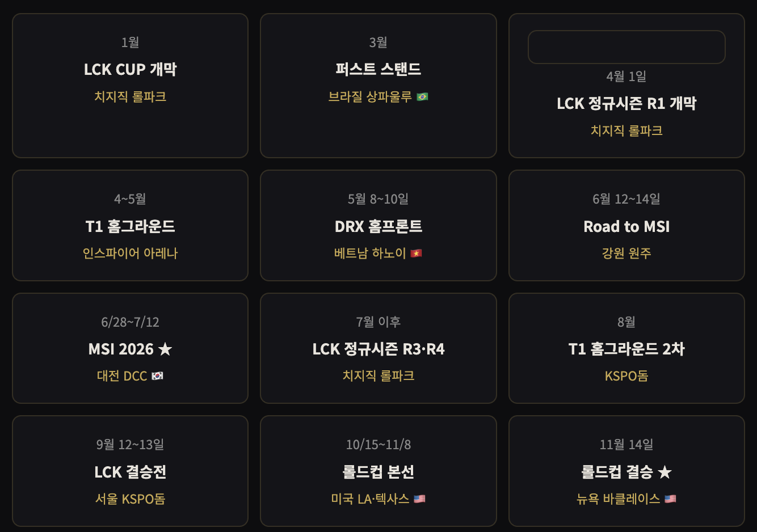Viewport: 757px width, 532px height.
Task: Open the 퍼스트 스탠드 event card
Action: tap(379, 85)
